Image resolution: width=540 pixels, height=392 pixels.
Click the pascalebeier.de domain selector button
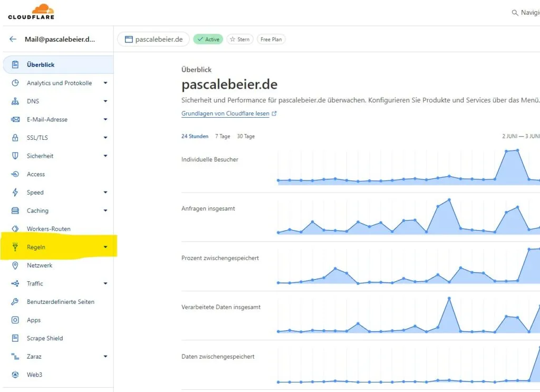[x=153, y=40]
